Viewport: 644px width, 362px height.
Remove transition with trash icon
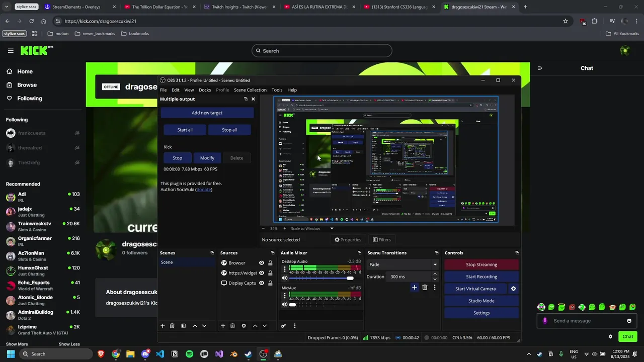click(x=425, y=287)
